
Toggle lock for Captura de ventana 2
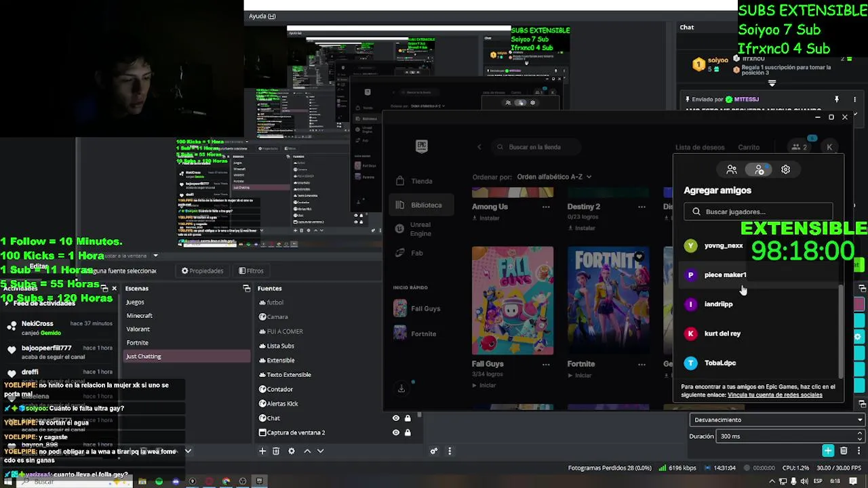click(408, 432)
